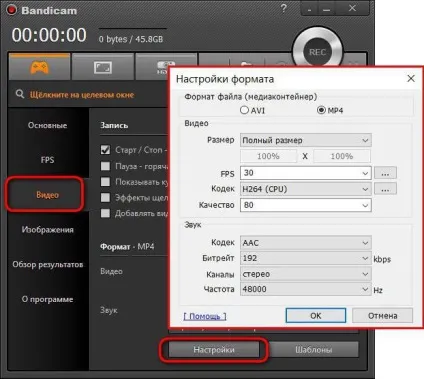Viewport: 424px width, 379px height.
Task: Open the Изображения section
Action: 47,230
